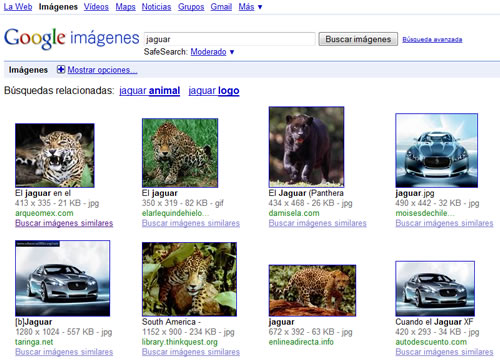Open the jaguar thumbnail from enlineadirecta.info

click(x=312, y=290)
